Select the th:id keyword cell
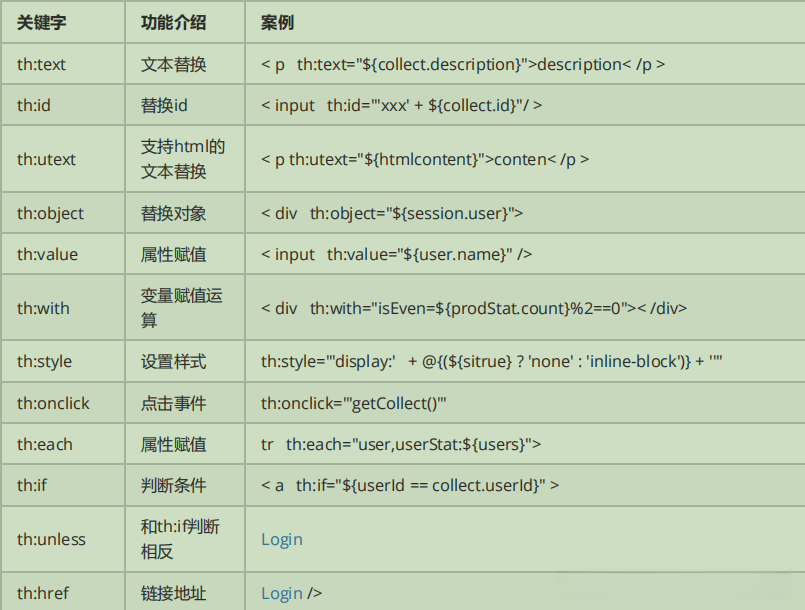Screen dimensions: 805x610 coord(34,105)
